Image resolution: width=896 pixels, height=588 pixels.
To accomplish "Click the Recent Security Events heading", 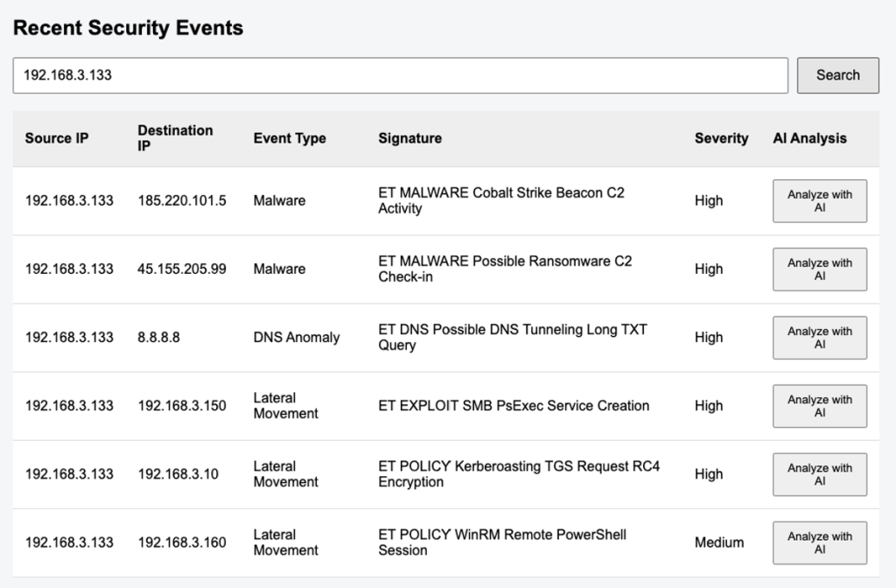I will [128, 27].
